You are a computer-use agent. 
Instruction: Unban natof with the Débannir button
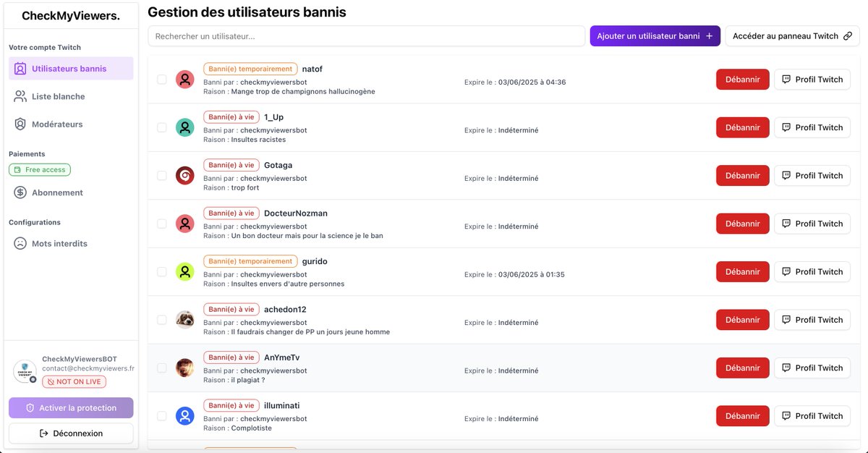742,79
